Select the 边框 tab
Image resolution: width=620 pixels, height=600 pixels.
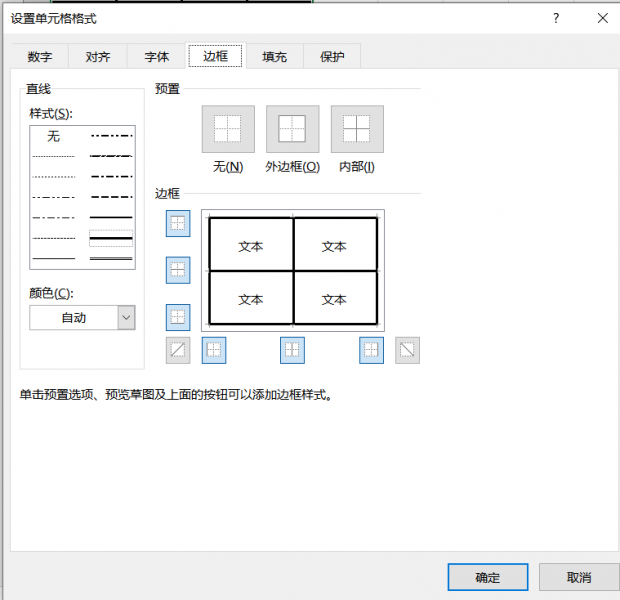tap(215, 56)
